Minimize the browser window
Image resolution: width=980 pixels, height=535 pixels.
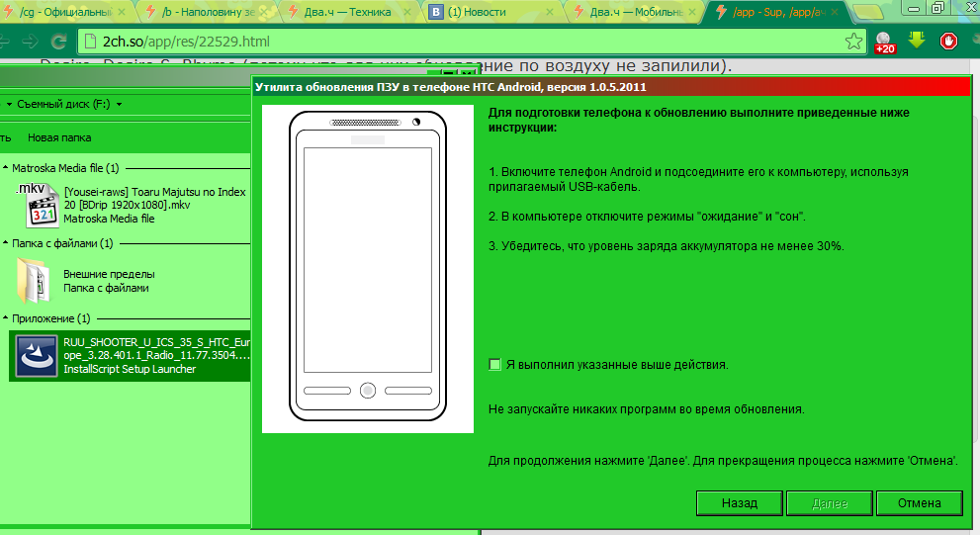tap(914, 8)
